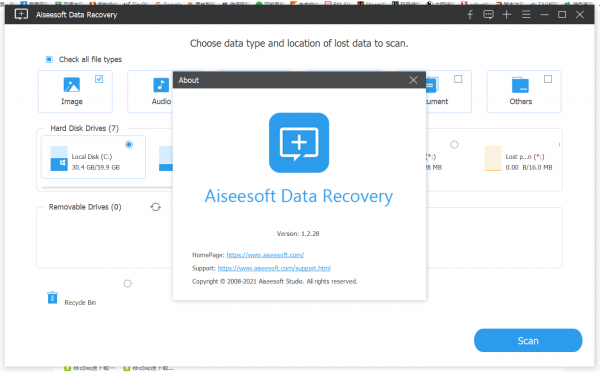This screenshot has height=372, width=600.
Task: Refresh the Removable Drives list
Action: 155,207
